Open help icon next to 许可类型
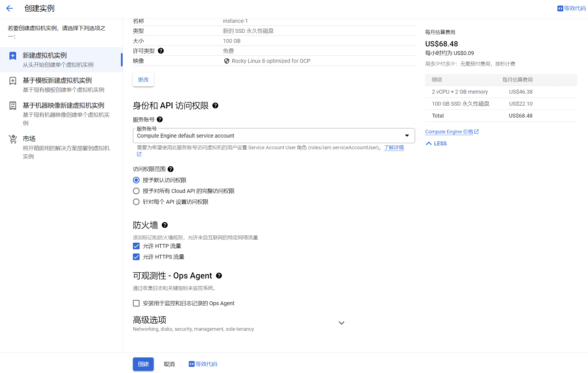The height and width of the screenshot is (373, 588). tap(161, 51)
